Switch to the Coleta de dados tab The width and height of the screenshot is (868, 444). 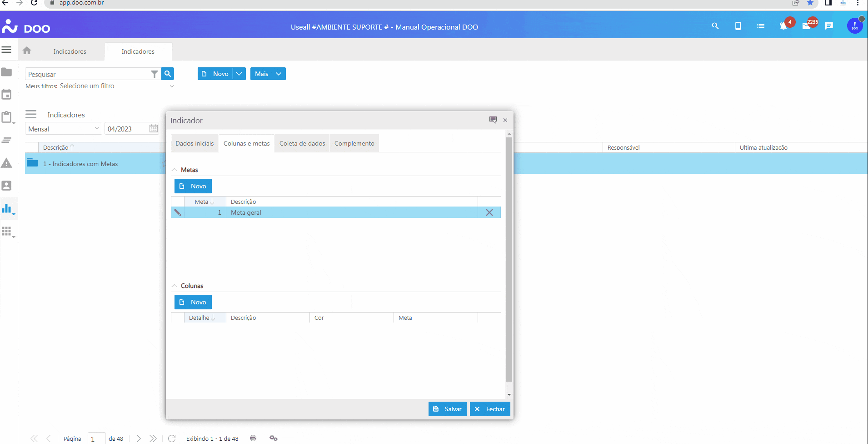[x=302, y=143]
